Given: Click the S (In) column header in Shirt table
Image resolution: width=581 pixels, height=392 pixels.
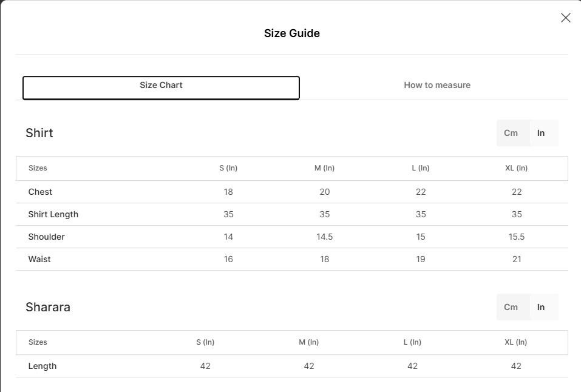Looking at the screenshot, I should click(x=228, y=168).
